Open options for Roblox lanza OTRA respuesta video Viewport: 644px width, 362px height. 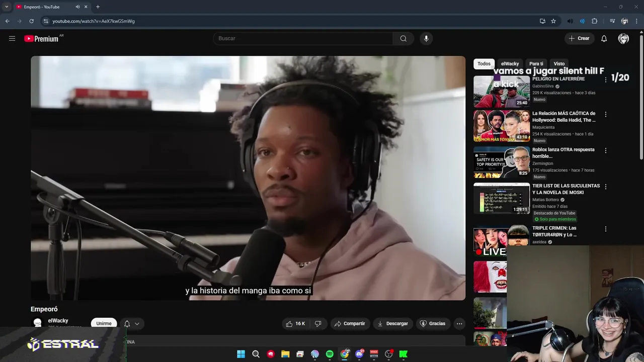coord(606,150)
